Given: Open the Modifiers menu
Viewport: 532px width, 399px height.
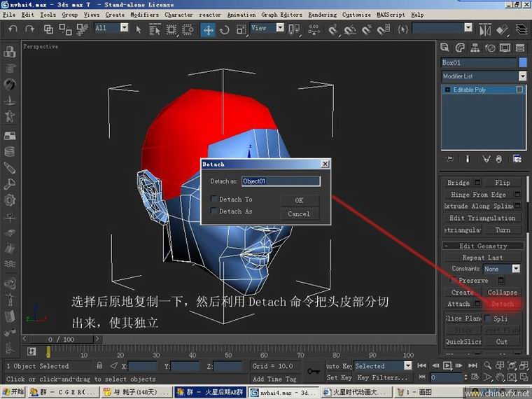Looking at the screenshot, I should click(144, 15).
